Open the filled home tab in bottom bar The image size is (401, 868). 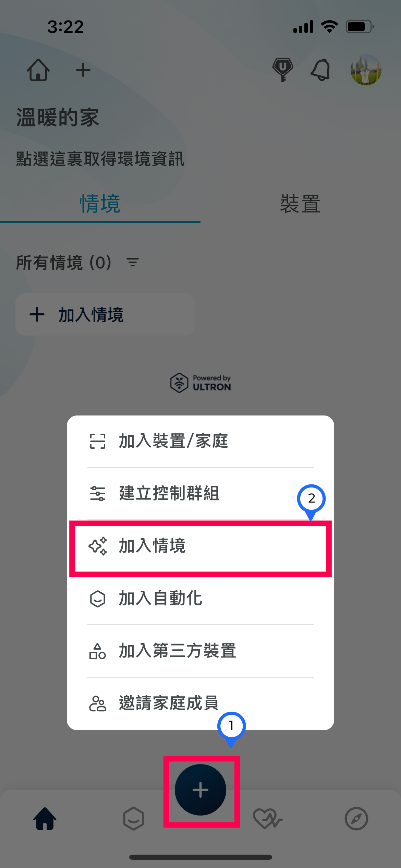coord(45,819)
